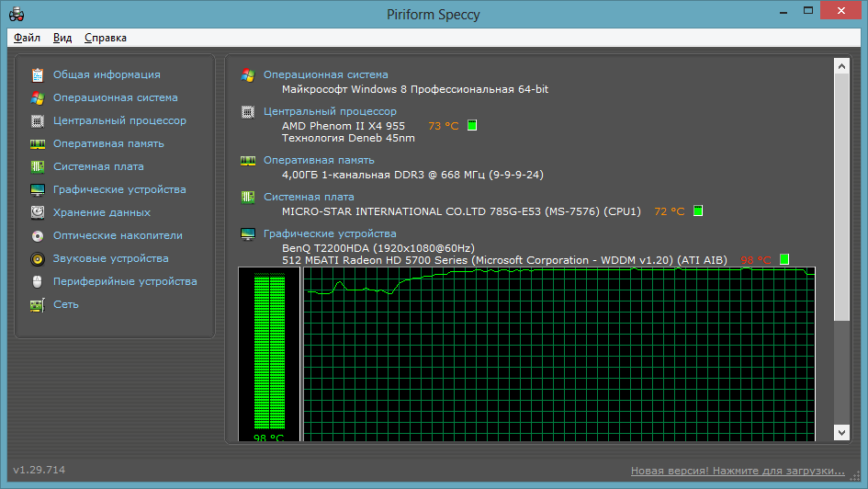Image resolution: width=868 pixels, height=489 pixels.
Task: Click the 4,00ГБ 1-канальная DDR3 memory text
Action: click(x=412, y=175)
